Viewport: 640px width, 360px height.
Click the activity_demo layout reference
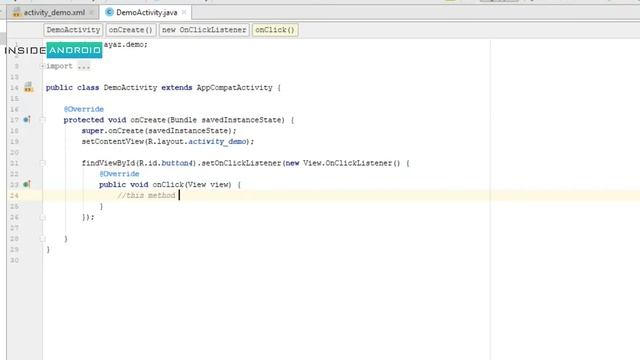click(217, 141)
